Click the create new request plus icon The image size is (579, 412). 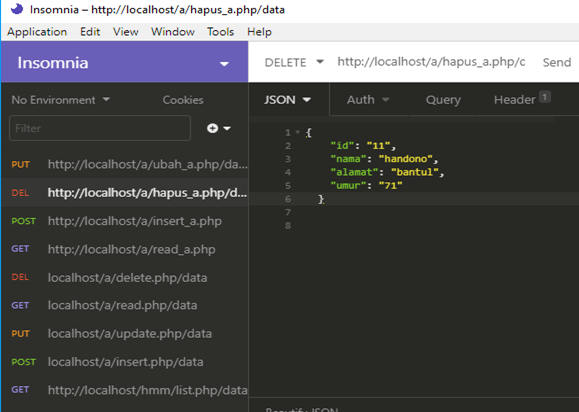coord(212,128)
